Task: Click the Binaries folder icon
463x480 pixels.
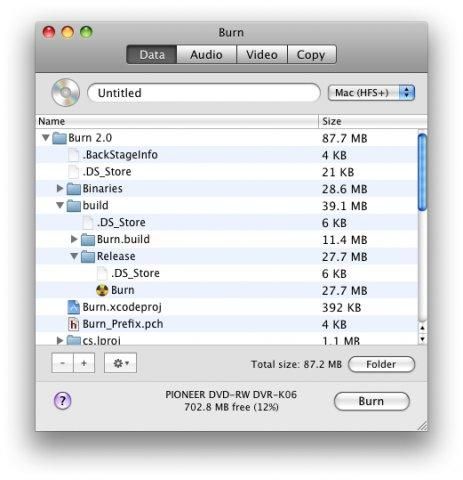Action: pos(74,189)
